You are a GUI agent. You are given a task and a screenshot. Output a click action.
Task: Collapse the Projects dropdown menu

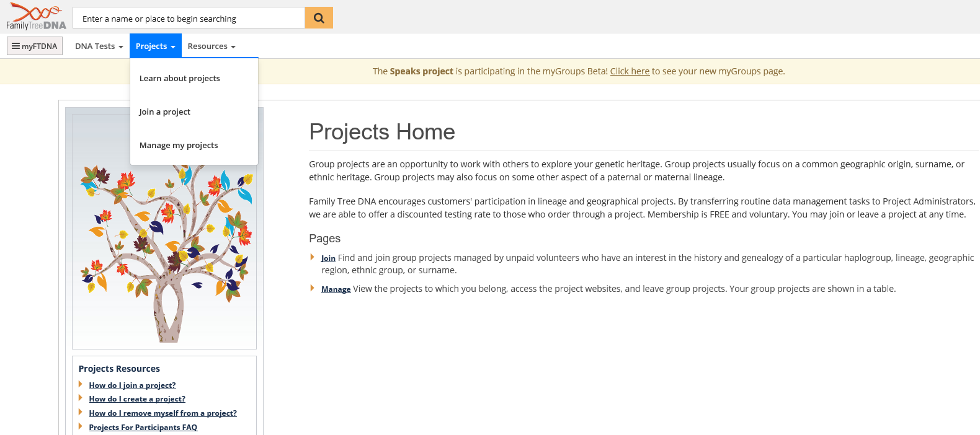[x=155, y=46]
